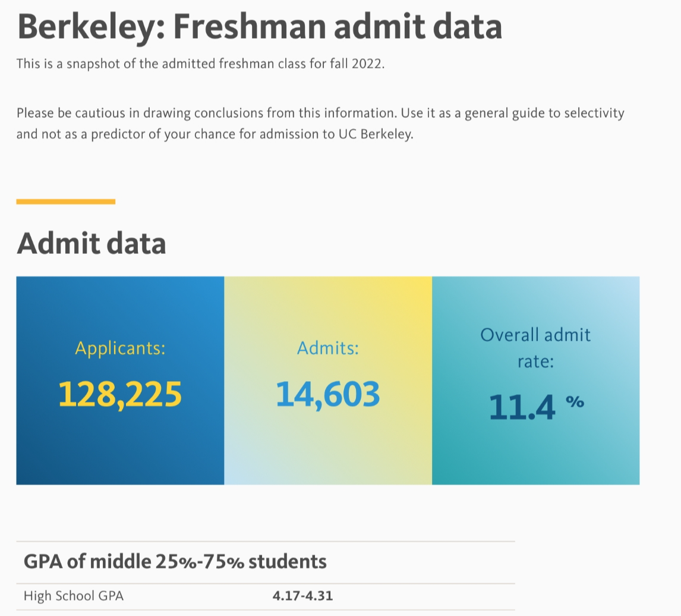This screenshot has width=681, height=616.
Task: Click the 'Overall admit rate:' label
Action: click(535, 347)
